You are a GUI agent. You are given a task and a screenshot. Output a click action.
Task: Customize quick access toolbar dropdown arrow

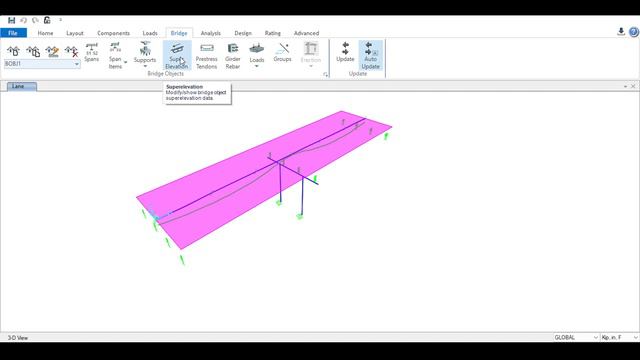[60, 20]
